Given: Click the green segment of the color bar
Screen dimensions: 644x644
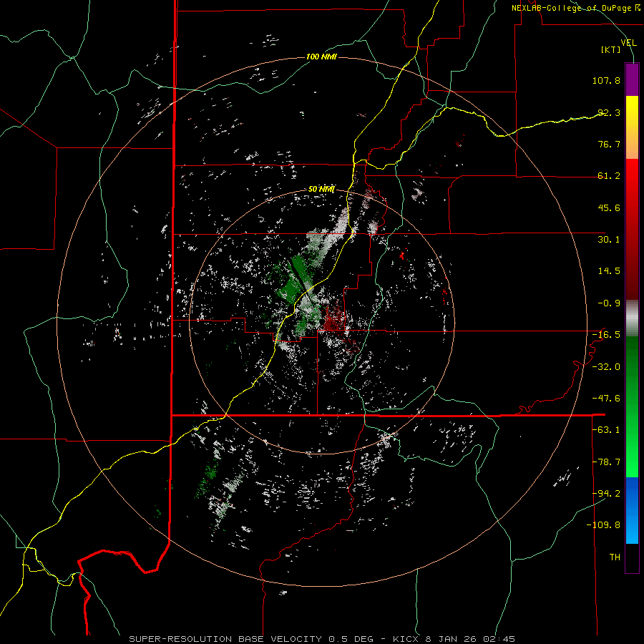Looking at the screenshot, I should click(x=632, y=406).
